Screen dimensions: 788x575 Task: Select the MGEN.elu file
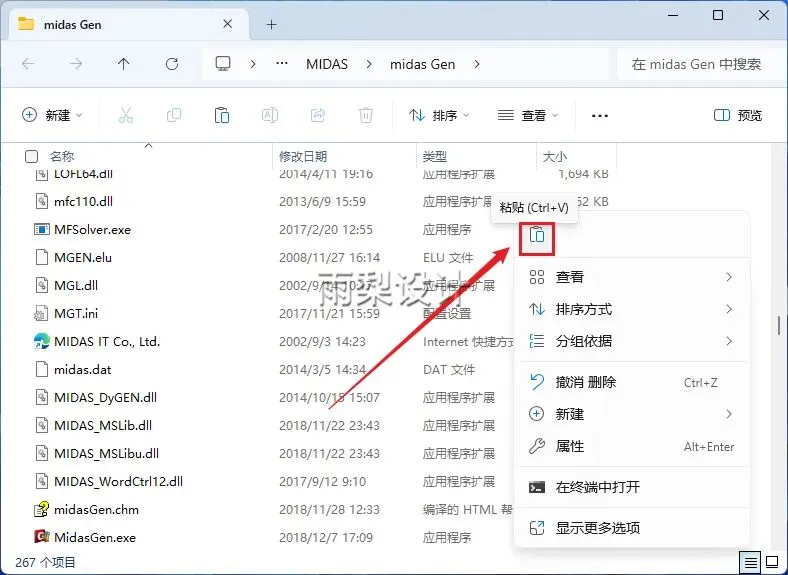point(83,258)
